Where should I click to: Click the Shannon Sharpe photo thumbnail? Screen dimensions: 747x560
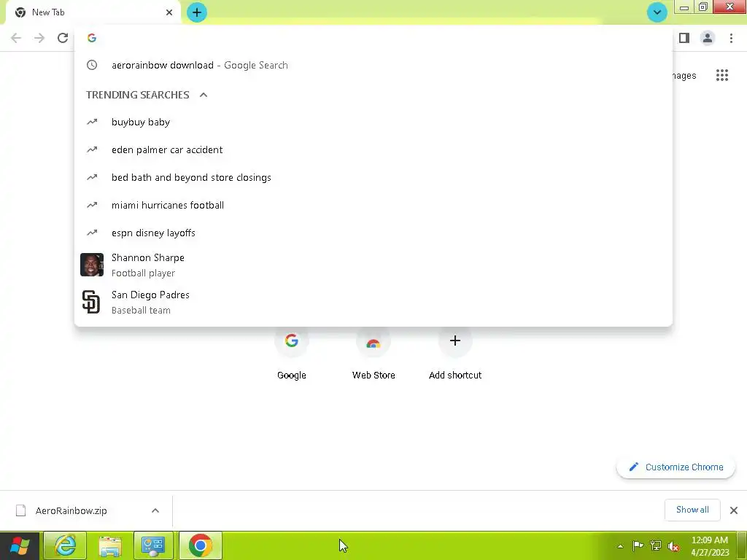(x=92, y=265)
